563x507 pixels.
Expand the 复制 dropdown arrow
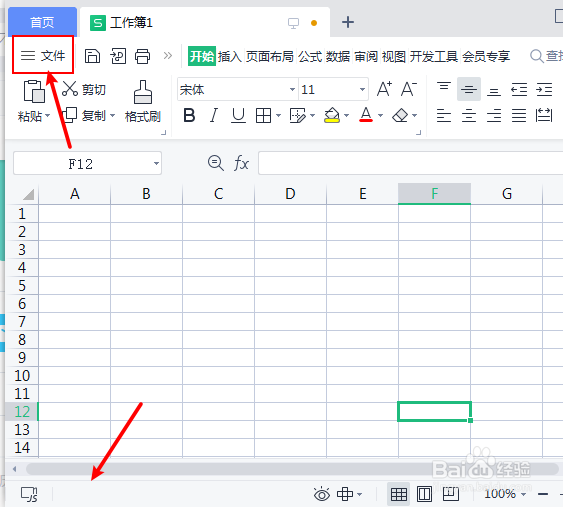point(112,116)
